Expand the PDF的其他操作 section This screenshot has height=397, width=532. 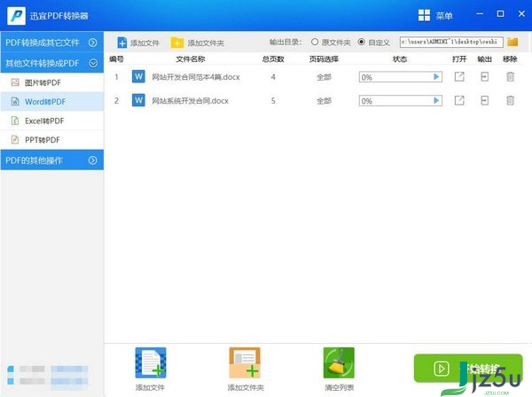point(92,160)
